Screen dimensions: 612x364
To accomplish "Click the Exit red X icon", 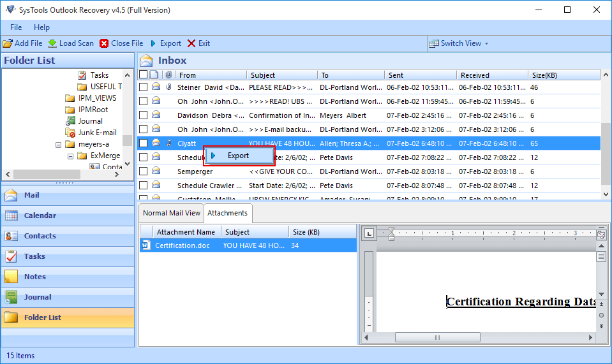I will 191,43.
